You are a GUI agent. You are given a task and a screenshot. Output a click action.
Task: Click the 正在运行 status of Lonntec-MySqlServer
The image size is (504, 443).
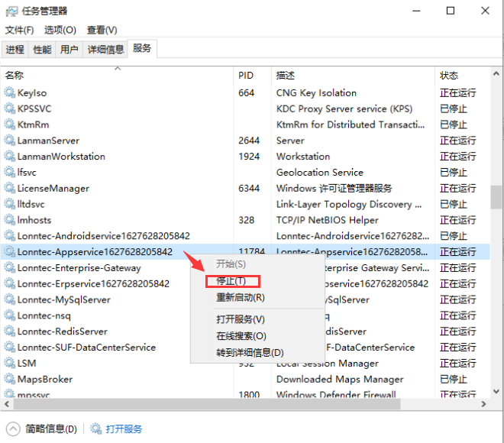pos(457,299)
